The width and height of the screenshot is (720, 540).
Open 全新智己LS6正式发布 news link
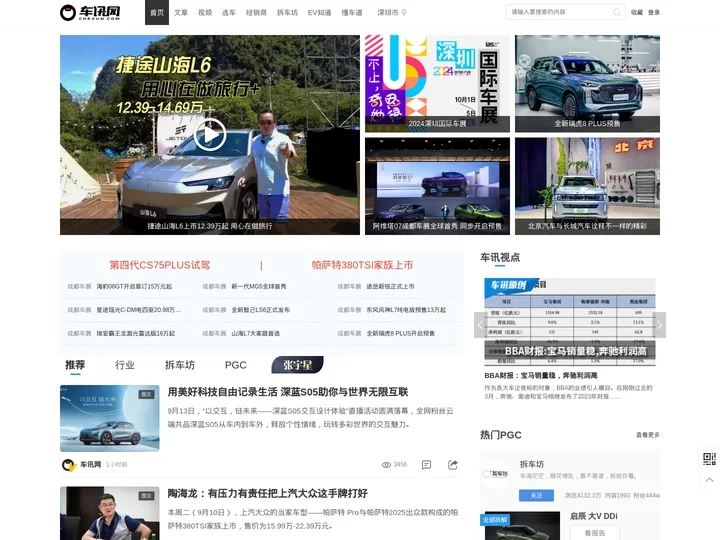click(260, 310)
